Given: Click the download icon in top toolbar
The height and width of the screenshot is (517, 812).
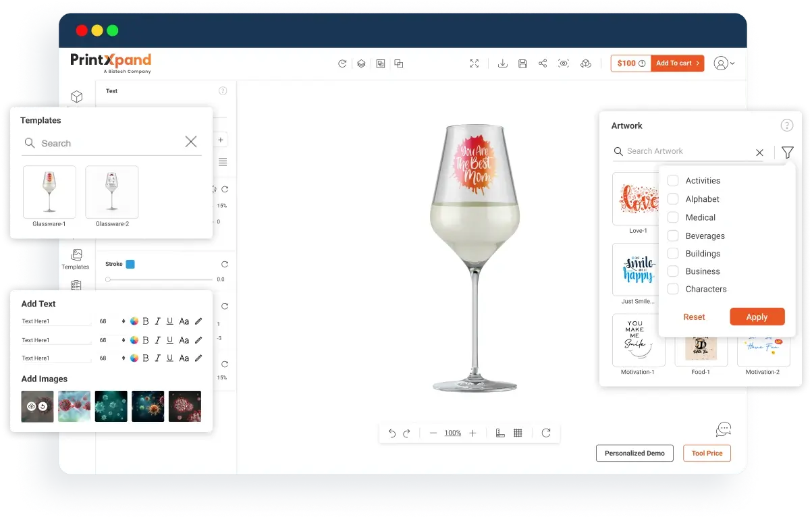Looking at the screenshot, I should (x=502, y=63).
